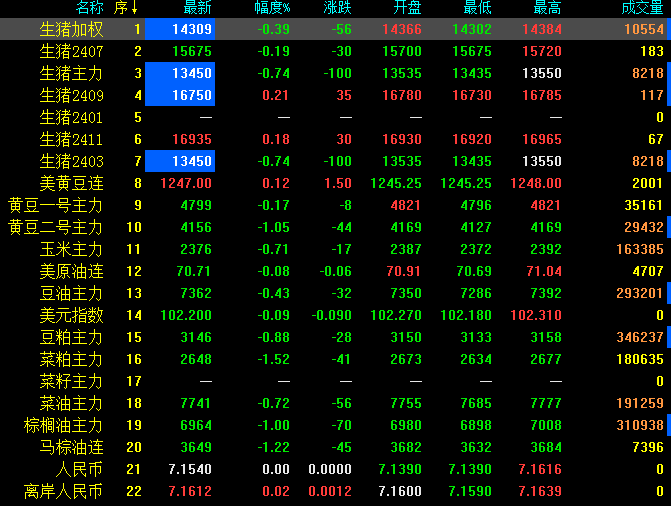Click the 涨跌 column header
671x506 pixels.
tap(337, 7)
